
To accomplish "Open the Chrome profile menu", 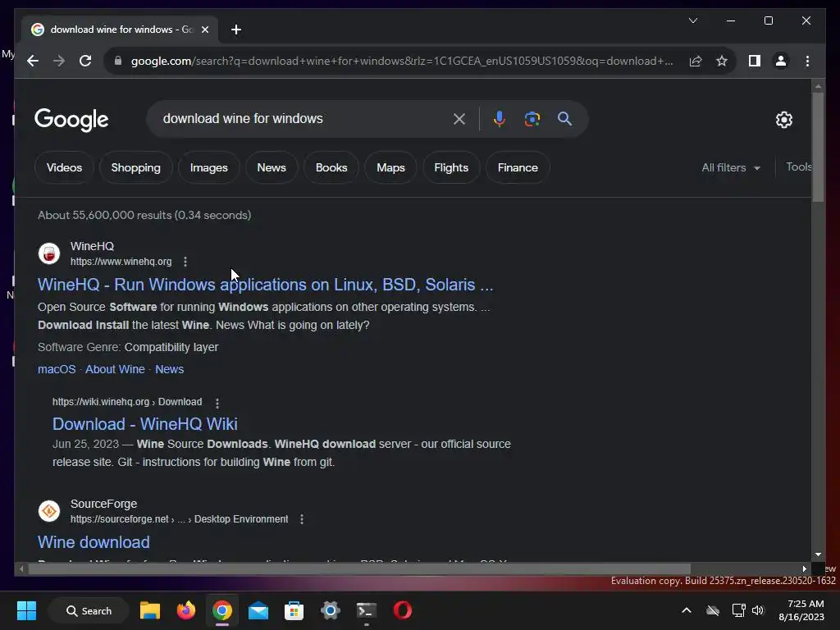I will coord(781,61).
